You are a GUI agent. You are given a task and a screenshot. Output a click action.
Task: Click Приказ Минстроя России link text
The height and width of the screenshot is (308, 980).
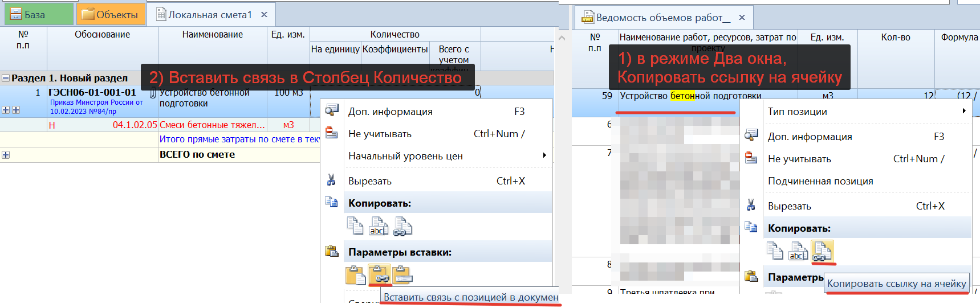[x=96, y=106]
